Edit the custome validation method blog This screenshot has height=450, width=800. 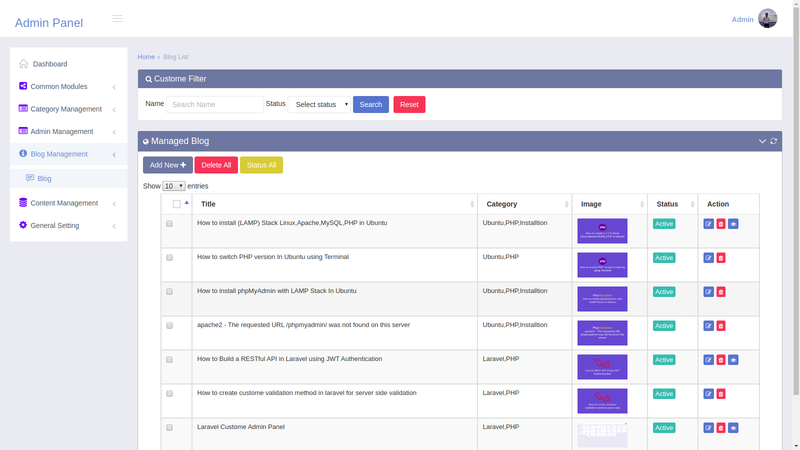point(709,394)
